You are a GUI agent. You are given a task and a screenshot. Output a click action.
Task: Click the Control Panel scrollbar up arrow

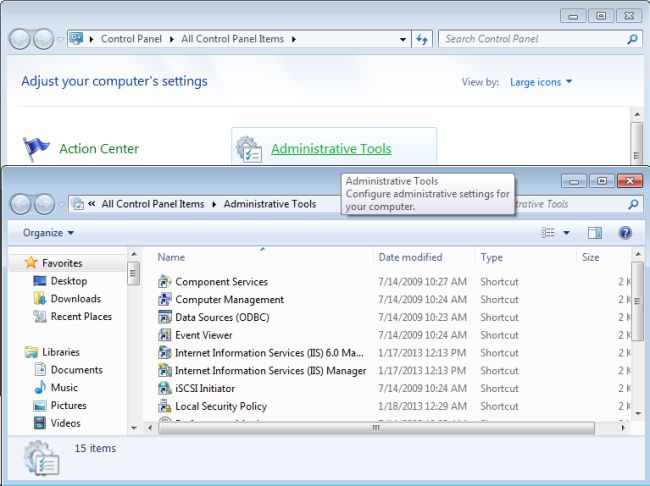[637, 114]
